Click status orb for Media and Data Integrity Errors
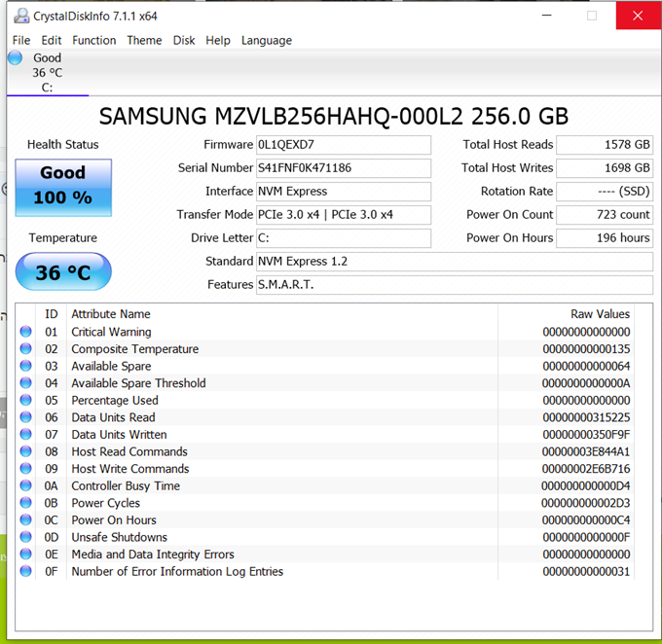 (x=25, y=555)
